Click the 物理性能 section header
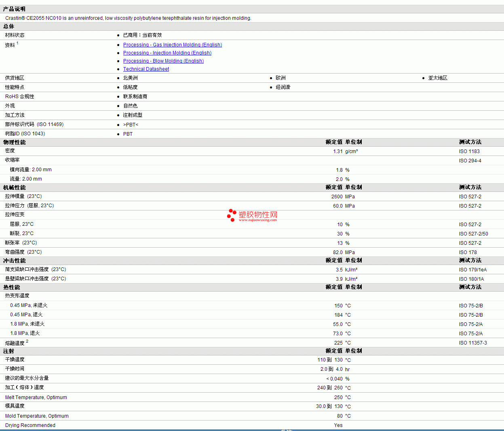This screenshot has width=504, height=431. (x=14, y=142)
